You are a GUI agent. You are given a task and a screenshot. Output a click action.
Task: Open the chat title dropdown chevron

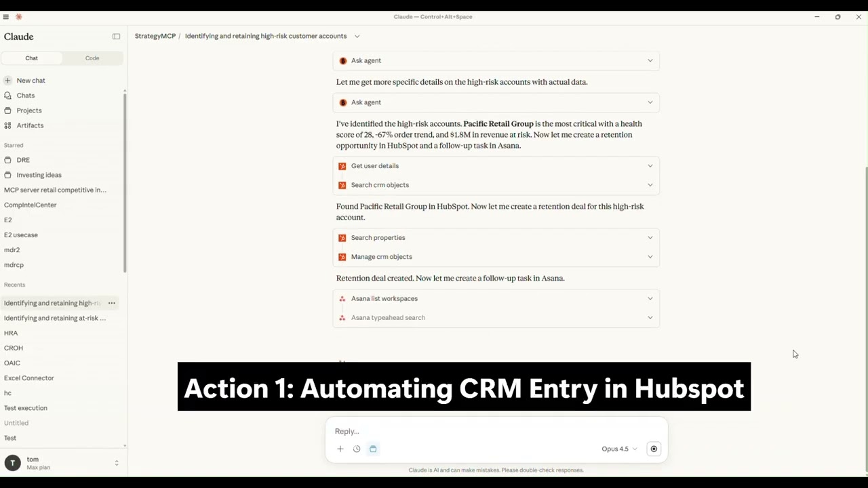pos(357,37)
